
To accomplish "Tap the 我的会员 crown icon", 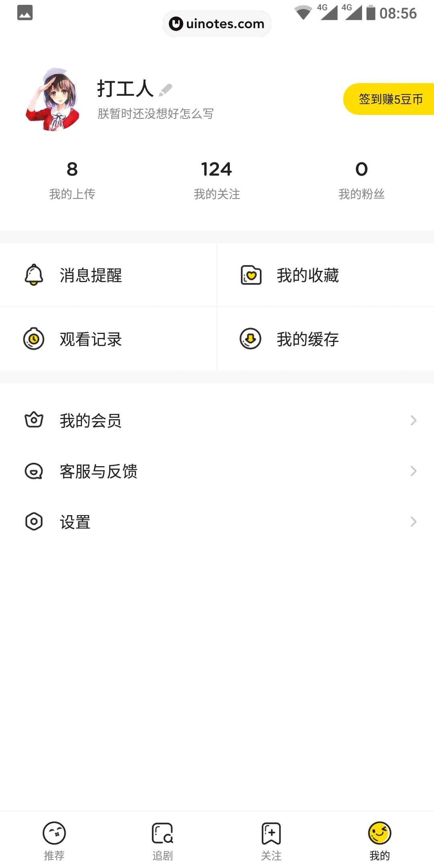I will coord(34,420).
